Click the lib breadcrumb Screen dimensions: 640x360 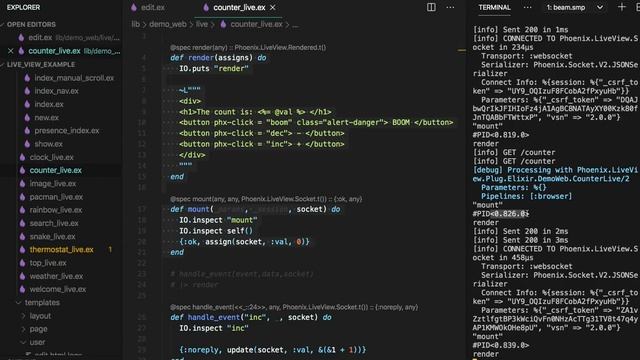[x=135, y=24]
